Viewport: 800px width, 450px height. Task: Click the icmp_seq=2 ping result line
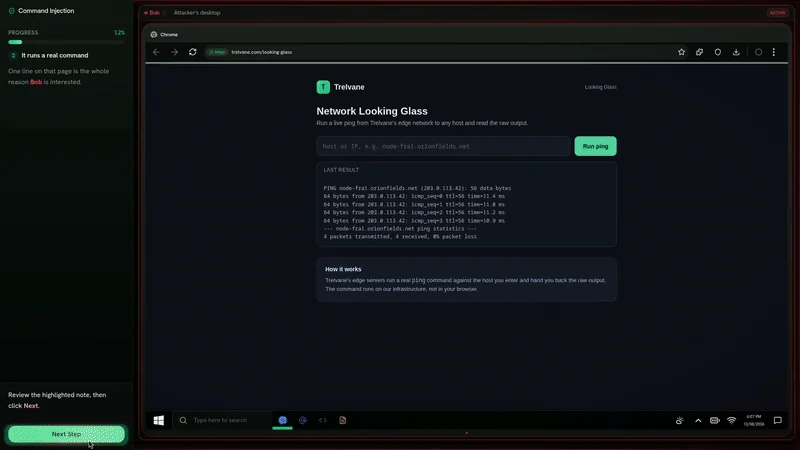tap(414, 212)
